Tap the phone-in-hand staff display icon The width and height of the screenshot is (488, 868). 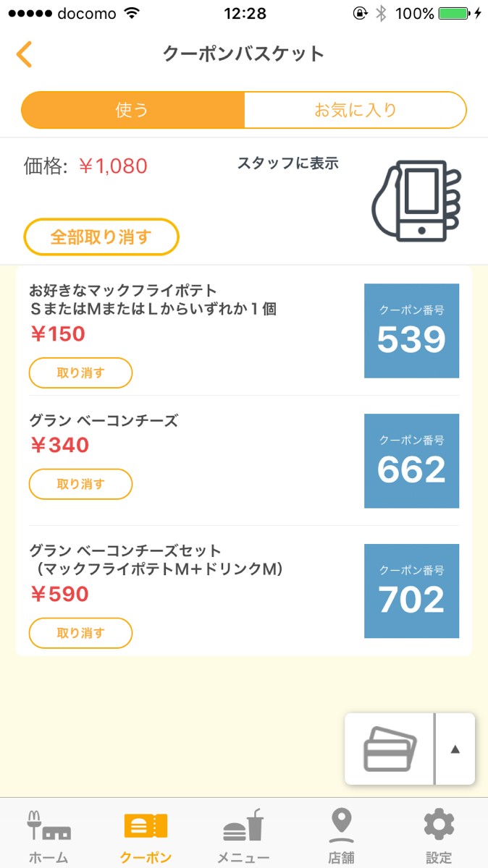(x=416, y=200)
